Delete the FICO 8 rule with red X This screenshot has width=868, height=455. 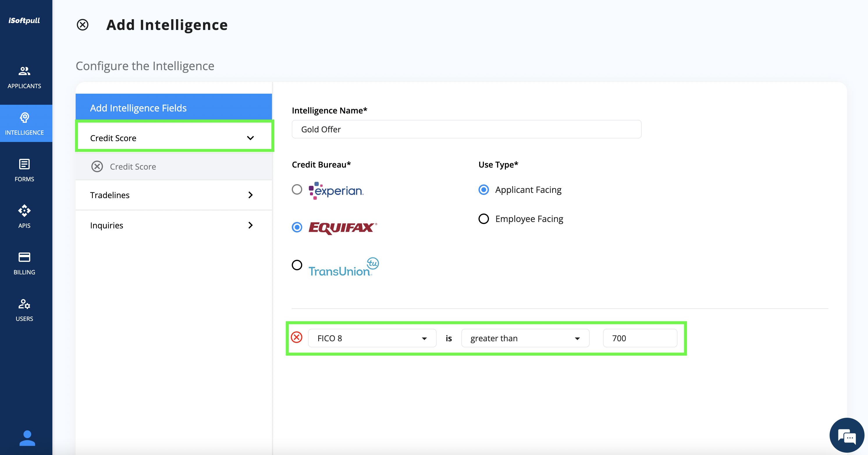(x=296, y=337)
